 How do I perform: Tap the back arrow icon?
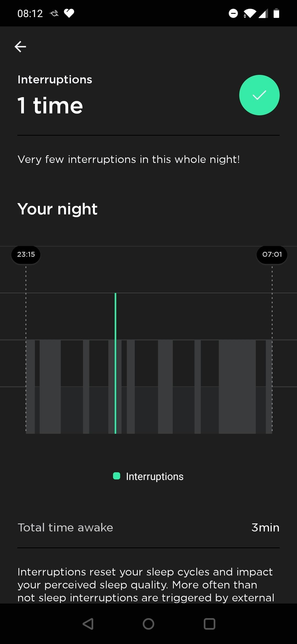pyautogui.click(x=20, y=47)
